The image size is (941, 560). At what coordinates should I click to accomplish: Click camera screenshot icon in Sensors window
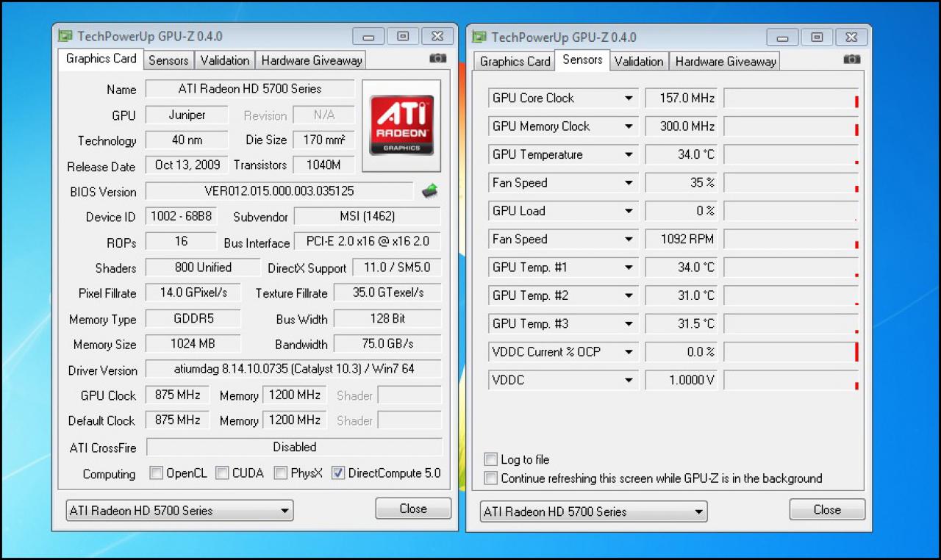[x=851, y=59]
